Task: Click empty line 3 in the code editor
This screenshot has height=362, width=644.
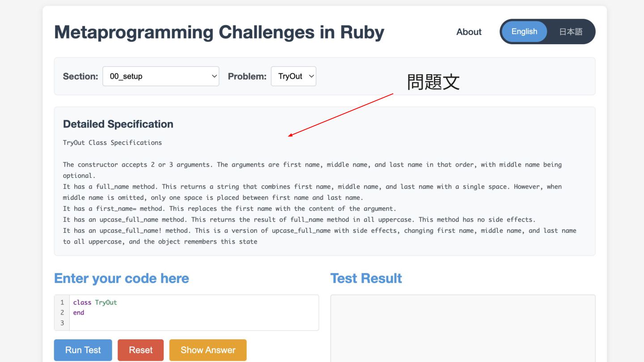Action: (179, 323)
